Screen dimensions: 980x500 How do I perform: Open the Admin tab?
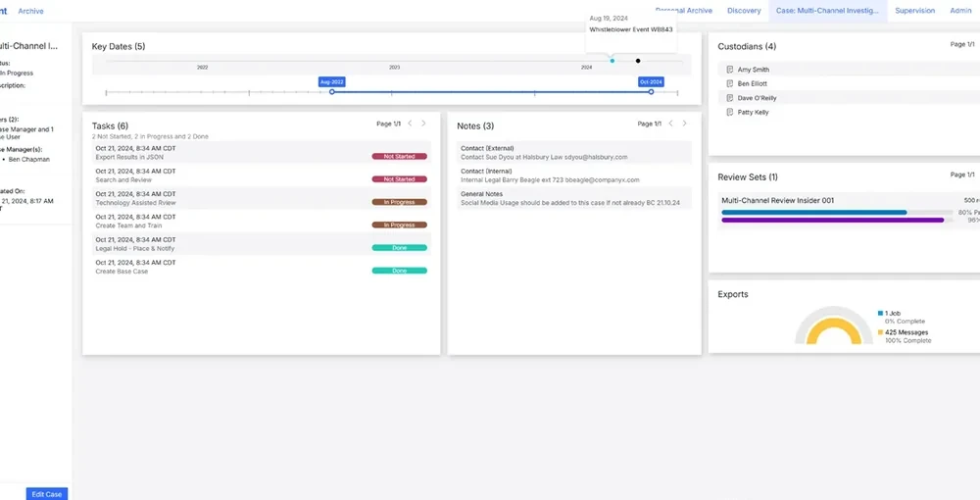960,11
